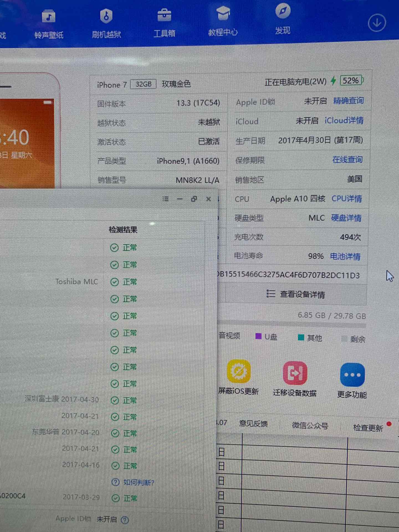The height and width of the screenshot is (532, 399).
Task: Click the green charging lightning bolt icon
Action: coord(333,81)
